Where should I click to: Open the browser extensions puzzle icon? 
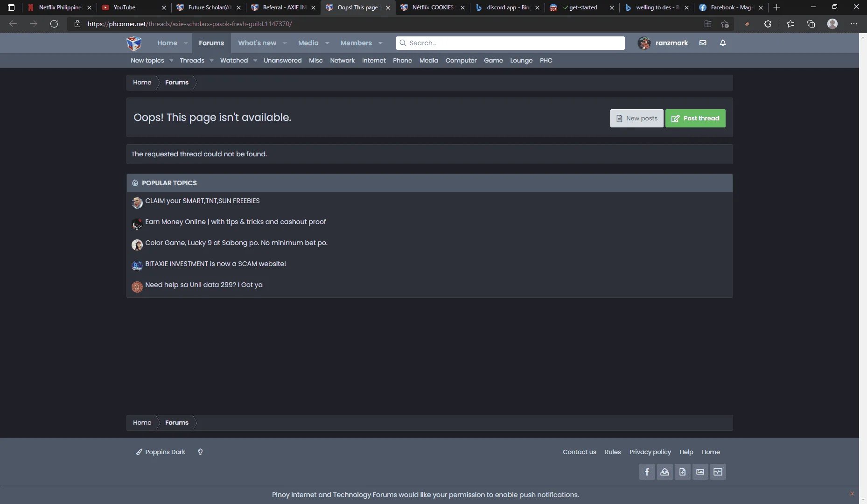768,24
